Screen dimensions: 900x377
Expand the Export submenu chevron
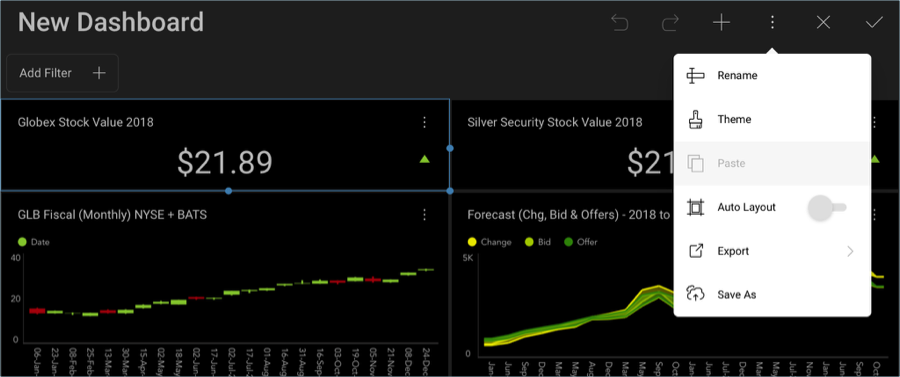(850, 251)
